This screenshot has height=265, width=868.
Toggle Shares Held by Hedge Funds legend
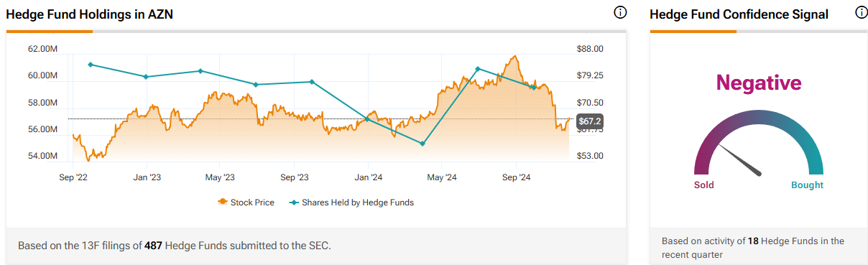coord(351,203)
